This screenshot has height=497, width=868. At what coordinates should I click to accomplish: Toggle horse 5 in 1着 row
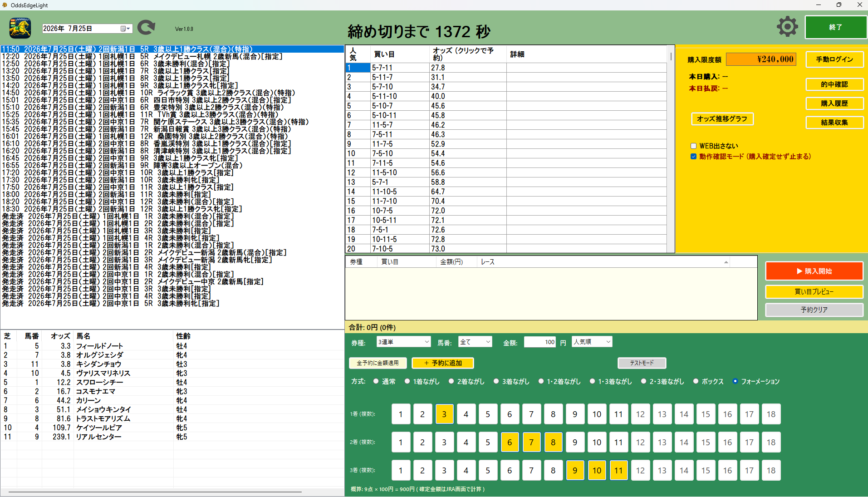pos(488,414)
